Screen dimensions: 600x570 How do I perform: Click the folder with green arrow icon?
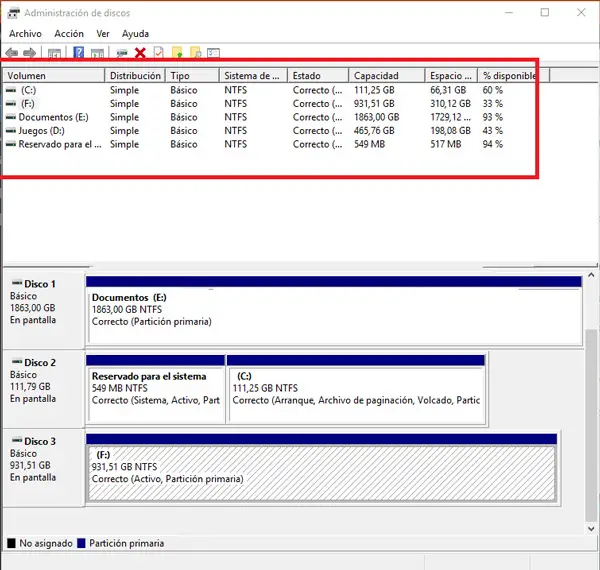pos(177,52)
